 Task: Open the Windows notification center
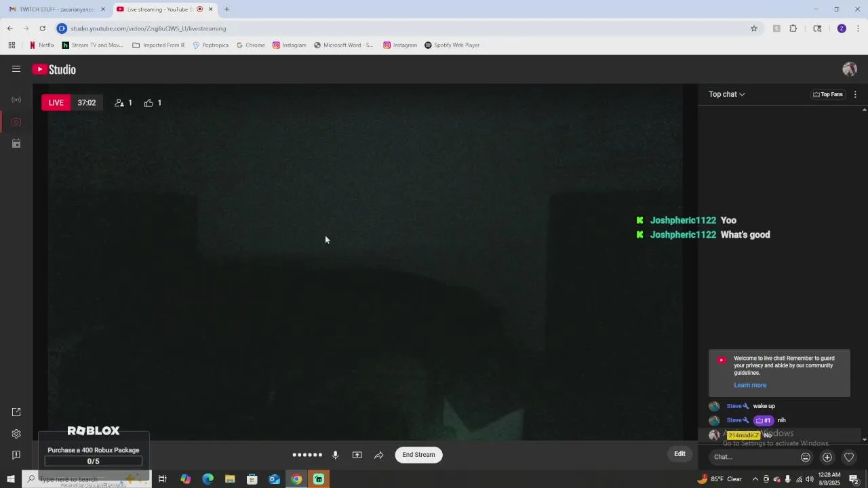(x=854, y=479)
